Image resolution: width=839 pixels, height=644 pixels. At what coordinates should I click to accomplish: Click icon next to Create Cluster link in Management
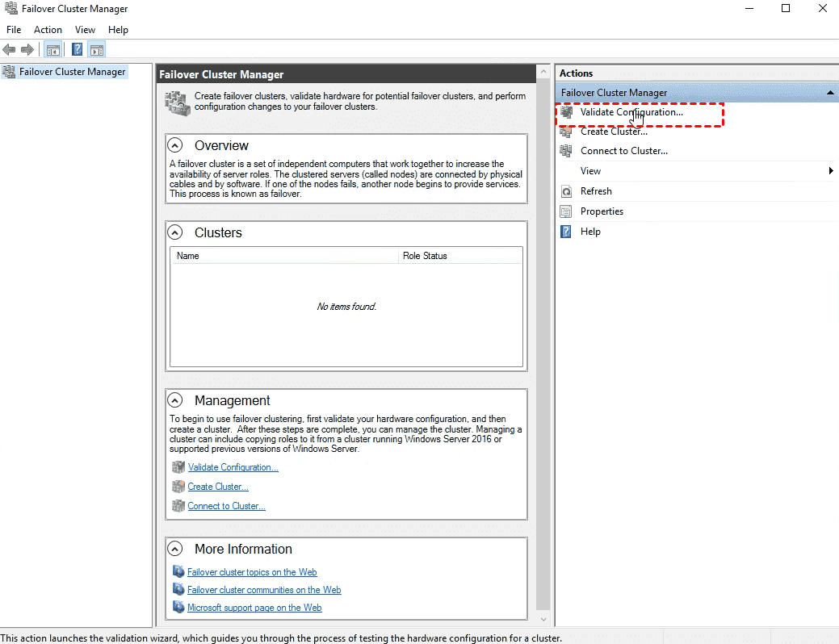coord(178,487)
